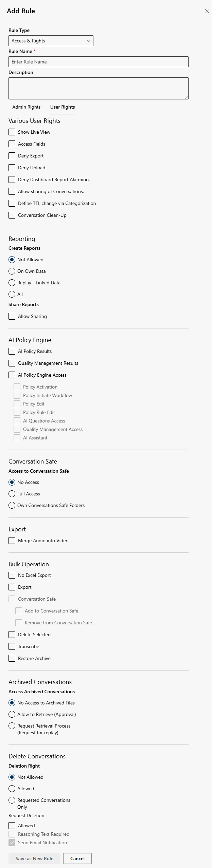Enable Allow sharing of Conversations
This screenshot has height=868, width=212.
point(12,191)
